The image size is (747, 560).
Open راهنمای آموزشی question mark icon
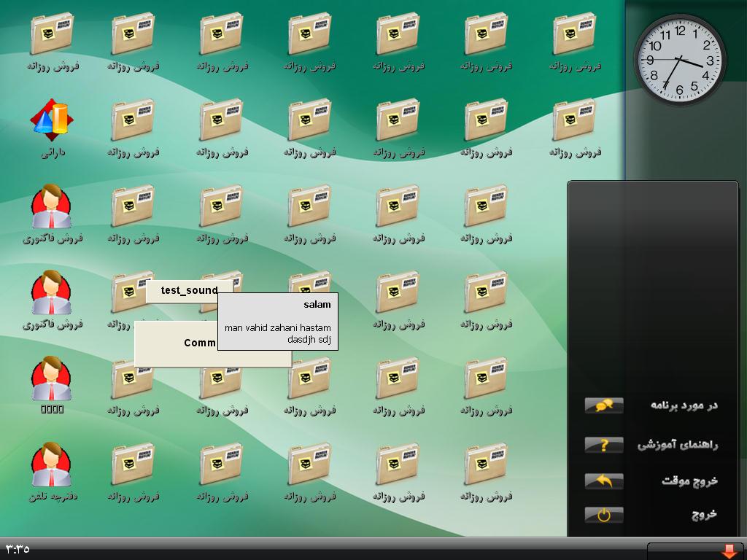[x=603, y=445]
